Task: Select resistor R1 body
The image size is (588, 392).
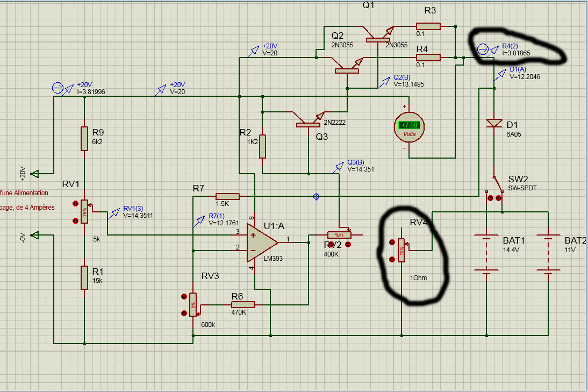Action: pyautogui.click(x=84, y=277)
